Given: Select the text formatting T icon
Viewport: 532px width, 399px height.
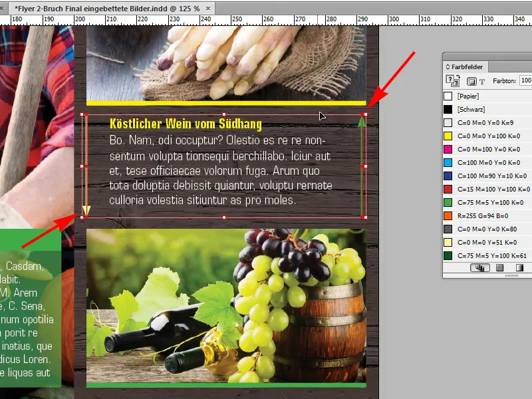Looking at the screenshot, I should pyautogui.click(x=481, y=81).
